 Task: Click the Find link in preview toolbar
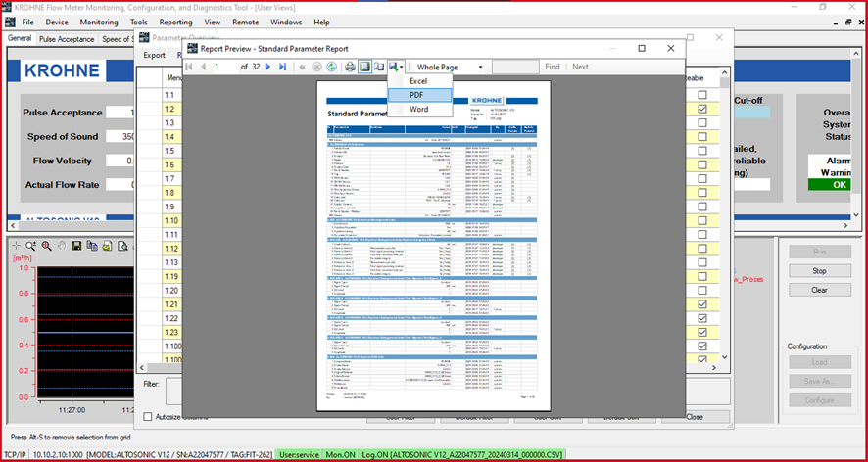pos(552,67)
